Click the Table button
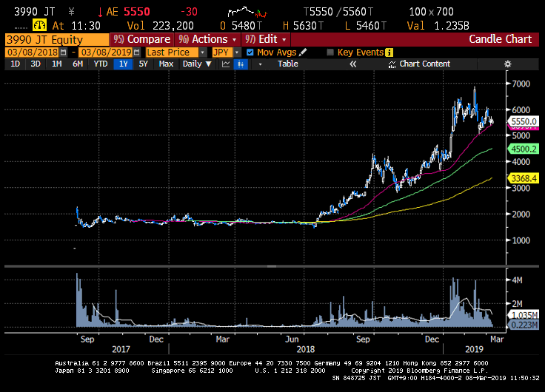This screenshot has height=392, width=545. (287, 64)
